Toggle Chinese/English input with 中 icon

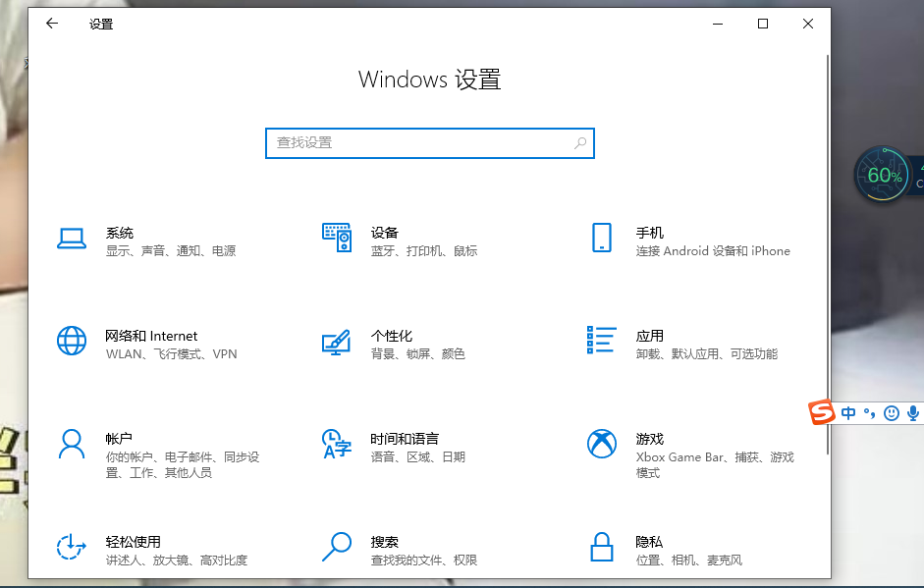848,412
